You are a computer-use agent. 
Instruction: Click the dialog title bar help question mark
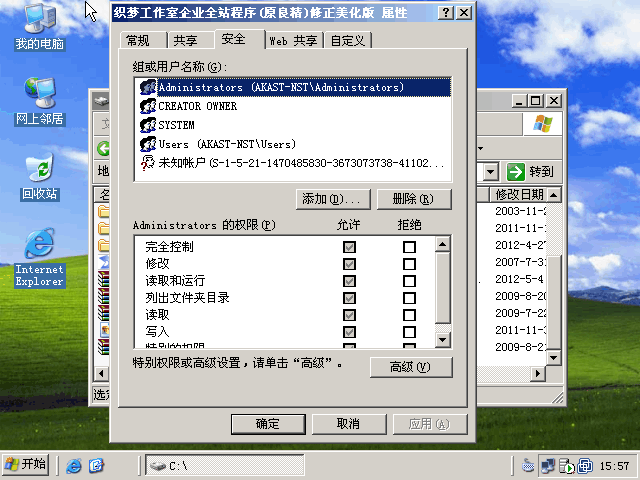coord(445,12)
